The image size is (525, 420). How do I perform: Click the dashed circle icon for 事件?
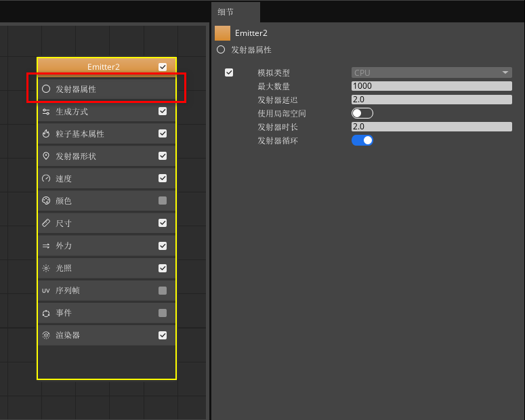click(x=46, y=313)
